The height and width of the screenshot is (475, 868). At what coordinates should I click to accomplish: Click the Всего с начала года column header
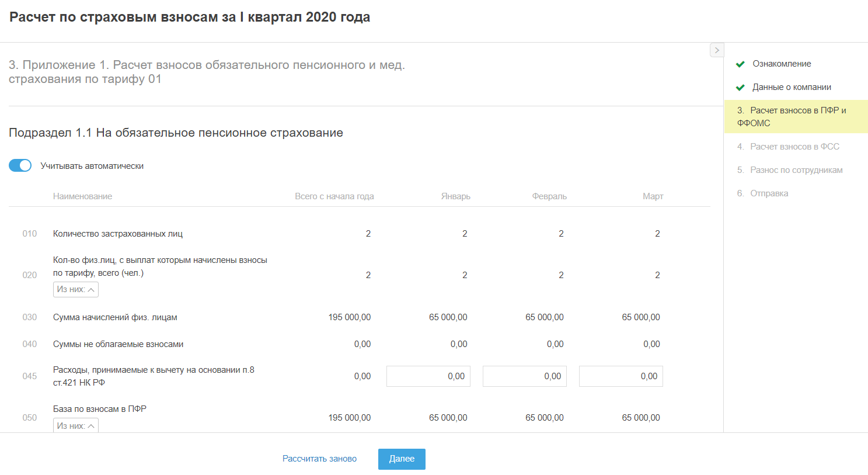coord(334,196)
